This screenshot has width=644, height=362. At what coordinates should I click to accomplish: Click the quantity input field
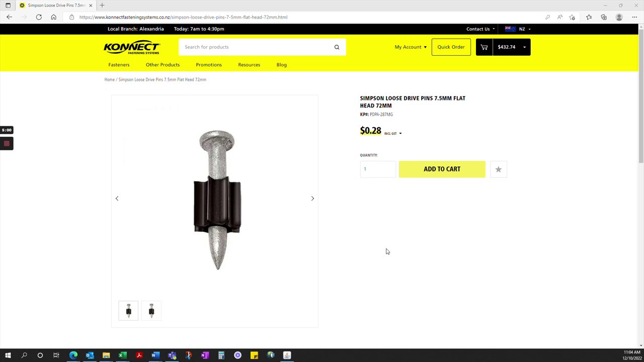coord(378,169)
